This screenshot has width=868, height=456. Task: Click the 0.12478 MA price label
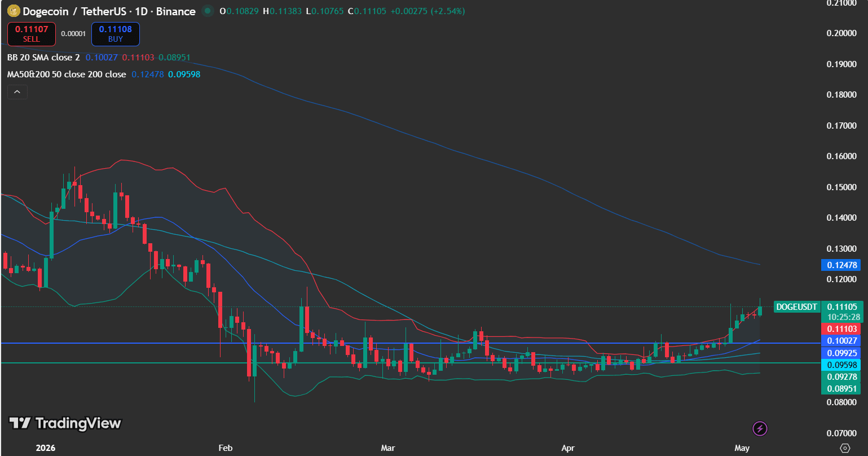pos(842,265)
